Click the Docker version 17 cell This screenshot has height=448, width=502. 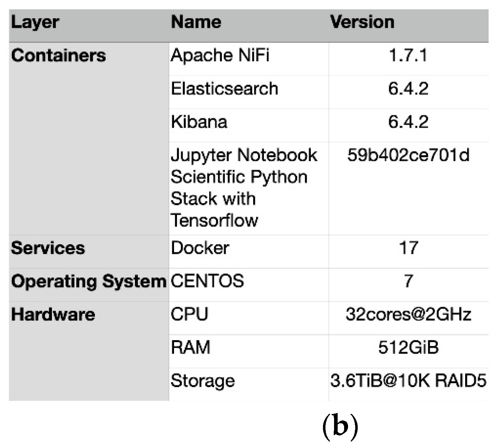click(x=409, y=248)
